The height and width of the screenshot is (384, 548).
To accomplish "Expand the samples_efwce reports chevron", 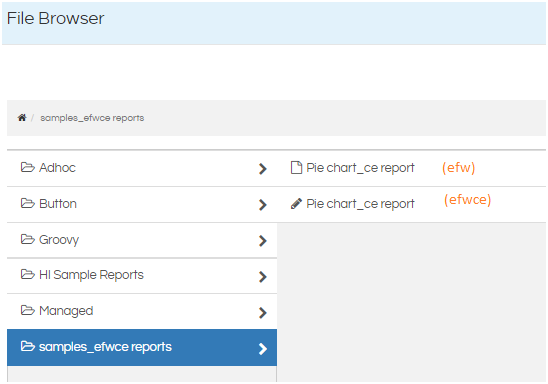I will pyautogui.click(x=263, y=349).
